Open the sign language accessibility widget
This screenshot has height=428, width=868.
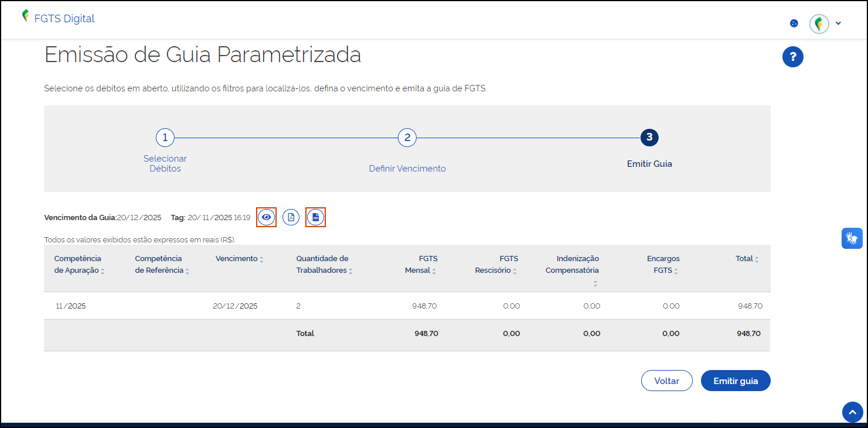pyautogui.click(x=852, y=238)
